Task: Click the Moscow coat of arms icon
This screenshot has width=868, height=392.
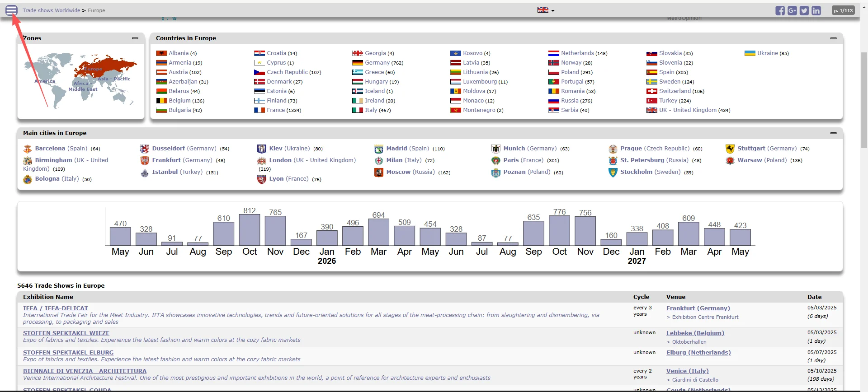Action: point(379,173)
